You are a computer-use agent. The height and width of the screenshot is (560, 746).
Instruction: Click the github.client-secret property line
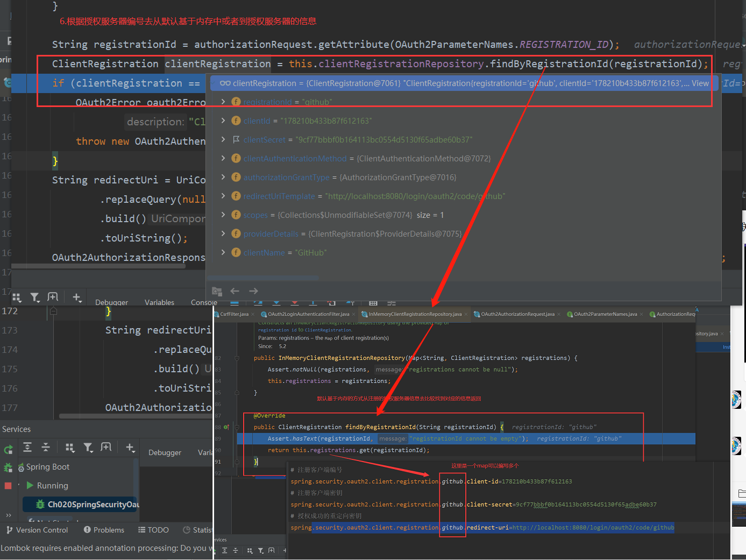(473, 505)
